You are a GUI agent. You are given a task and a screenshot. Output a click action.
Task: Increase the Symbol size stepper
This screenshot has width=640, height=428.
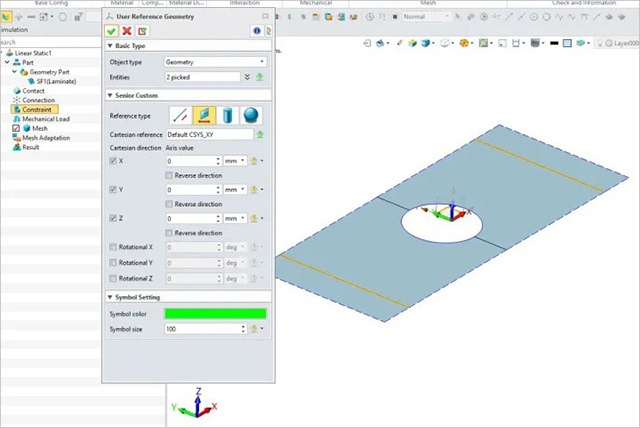243,326
